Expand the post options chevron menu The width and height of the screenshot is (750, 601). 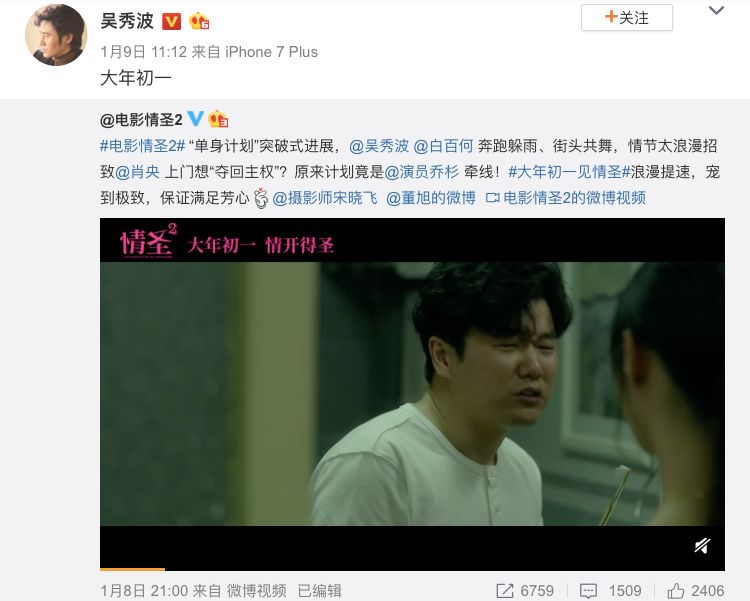(716, 11)
